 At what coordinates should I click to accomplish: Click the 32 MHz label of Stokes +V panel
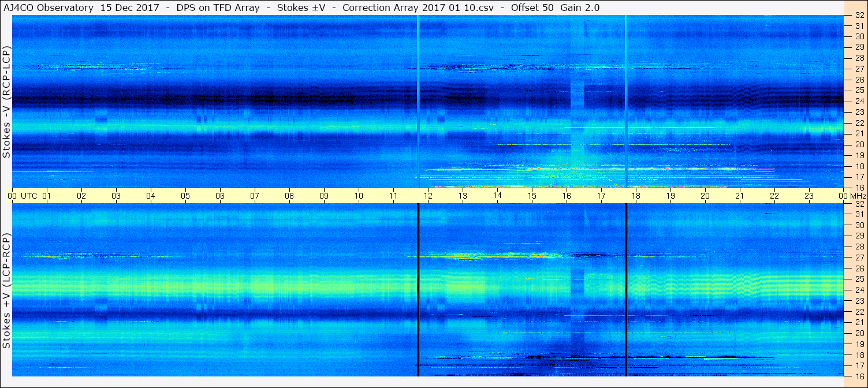859,204
